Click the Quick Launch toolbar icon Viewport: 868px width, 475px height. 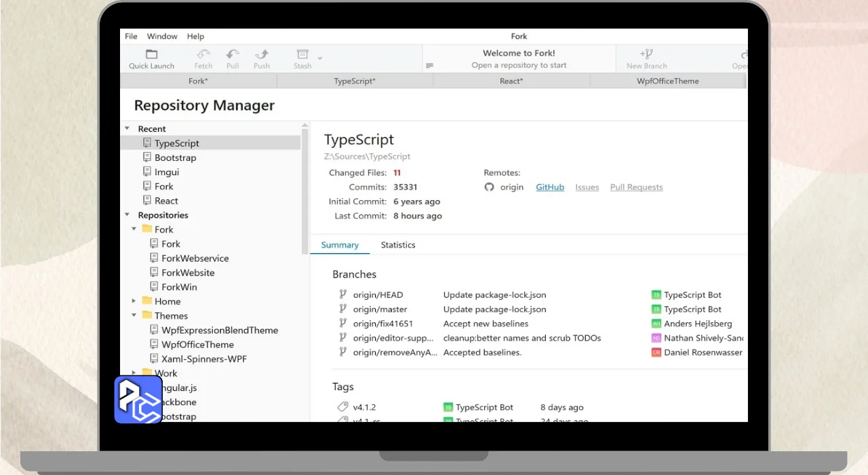(151, 55)
